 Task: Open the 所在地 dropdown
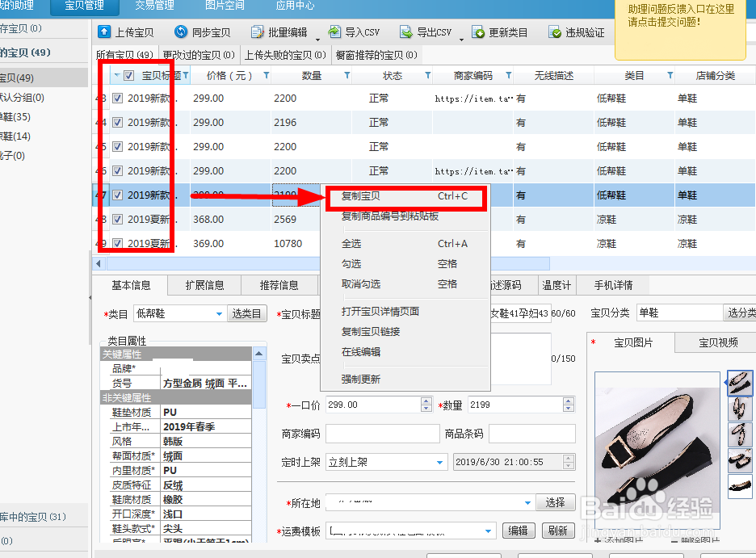tap(430, 502)
